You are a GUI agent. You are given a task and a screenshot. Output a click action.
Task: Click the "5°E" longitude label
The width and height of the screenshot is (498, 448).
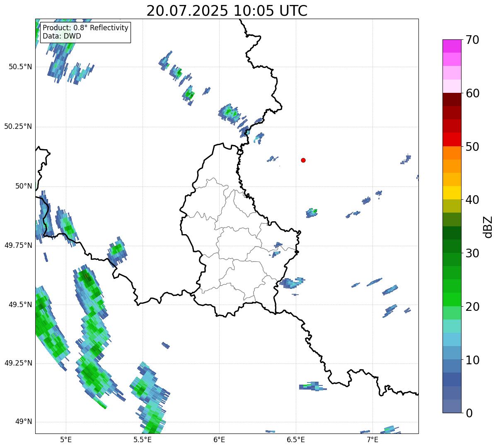coord(66,439)
